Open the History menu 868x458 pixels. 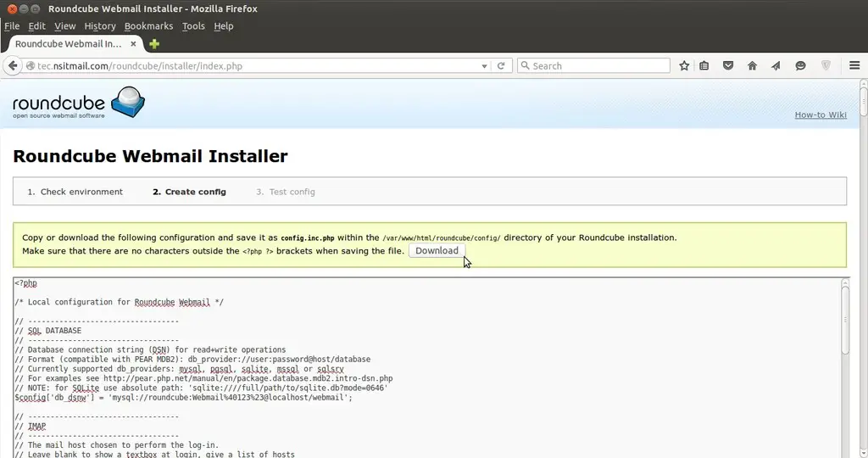pos(100,26)
